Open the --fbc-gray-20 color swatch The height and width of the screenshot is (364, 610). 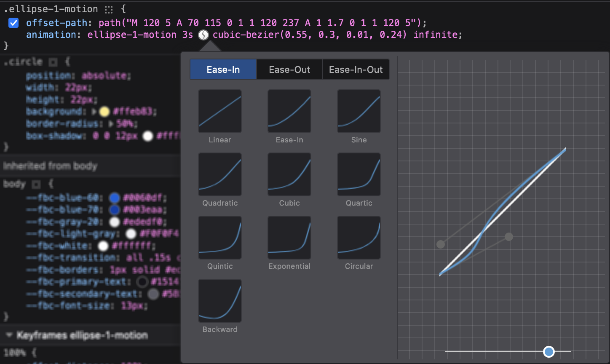click(115, 222)
